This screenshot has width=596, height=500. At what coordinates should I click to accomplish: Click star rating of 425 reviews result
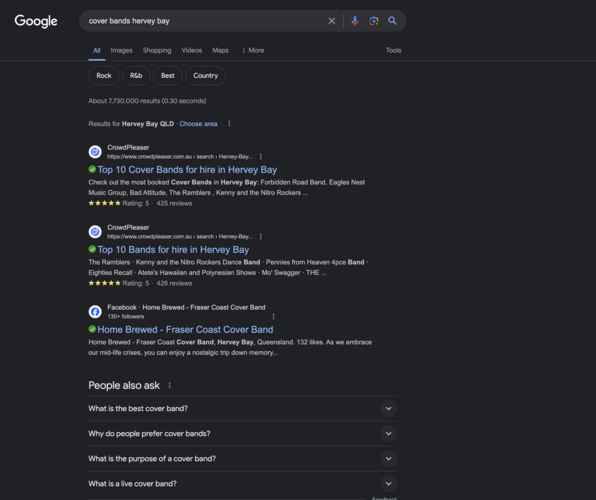click(x=105, y=203)
